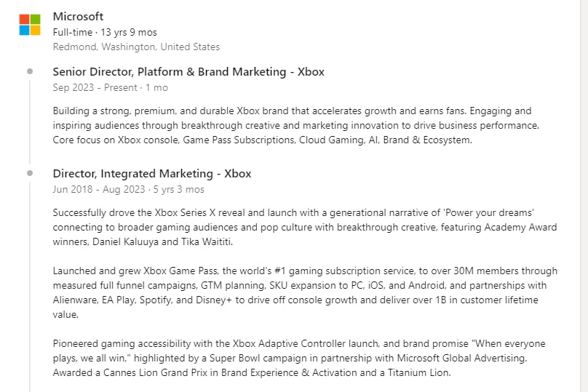Click the Cannes Lion Grand Prix award sentence
Image resolution: width=588 pixels, height=392 pixels.
pos(252,372)
